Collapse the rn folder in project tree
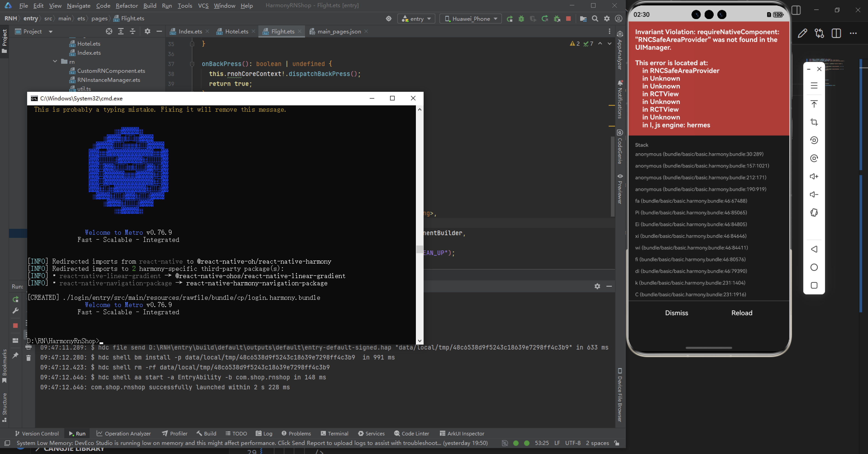The image size is (868, 454). (x=55, y=62)
